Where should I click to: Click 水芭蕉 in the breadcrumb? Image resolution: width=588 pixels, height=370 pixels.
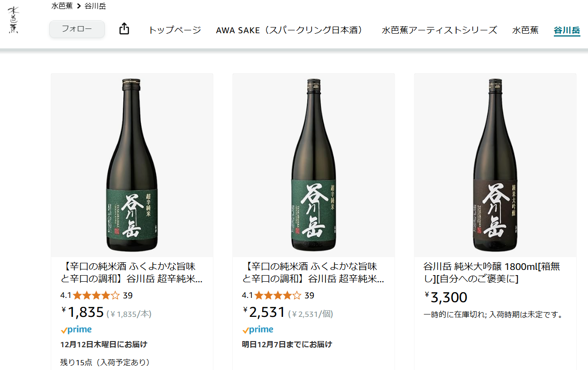(x=62, y=6)
